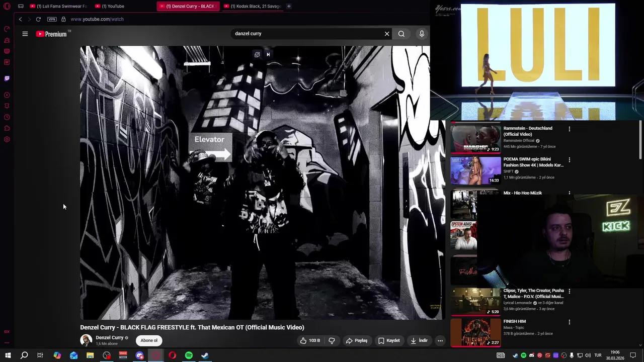The image size is (644, 362).
Task: Open Spotify from the taskbar
Action: click(189, 355)
